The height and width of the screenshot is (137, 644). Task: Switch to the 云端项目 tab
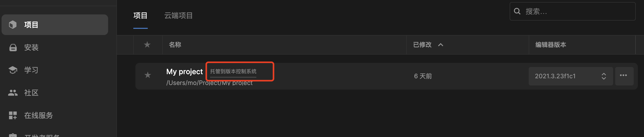pyautogui.click(x=178, y=15)
